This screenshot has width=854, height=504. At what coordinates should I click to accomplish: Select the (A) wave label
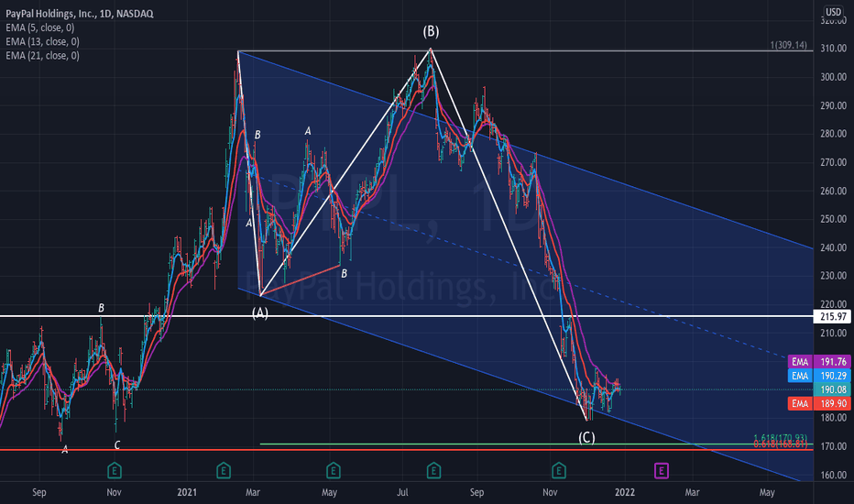tap(260, 312)
